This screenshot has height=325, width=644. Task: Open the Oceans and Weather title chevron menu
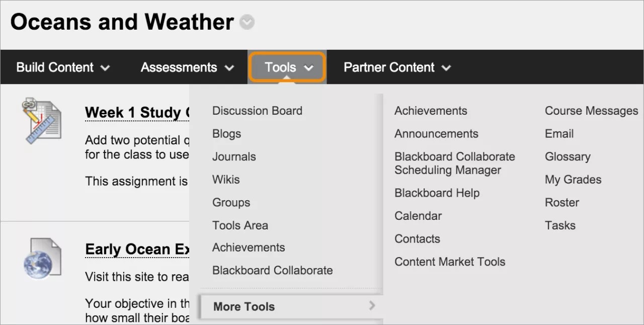point(246,22)
